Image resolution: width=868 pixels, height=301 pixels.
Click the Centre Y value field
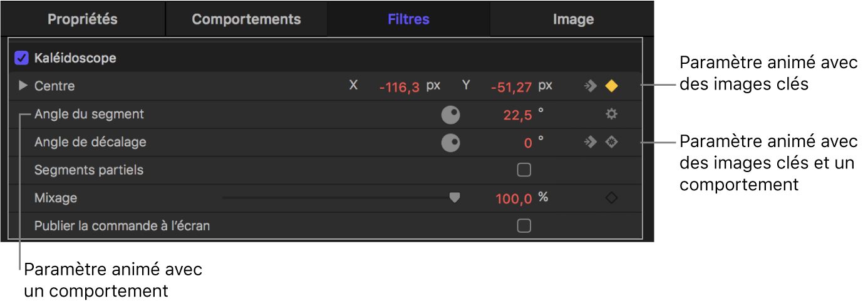[510, 87]
